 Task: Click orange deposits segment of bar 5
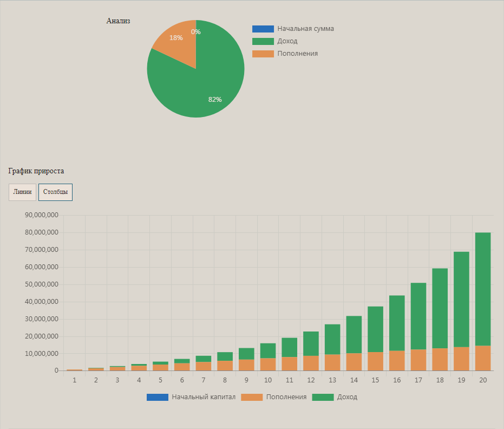pyautogui.click(x=160, y=368)
